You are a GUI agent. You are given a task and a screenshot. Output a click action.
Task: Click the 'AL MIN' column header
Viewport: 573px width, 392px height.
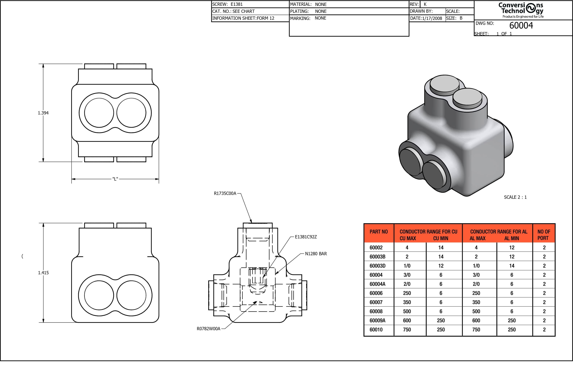(512, 238)
